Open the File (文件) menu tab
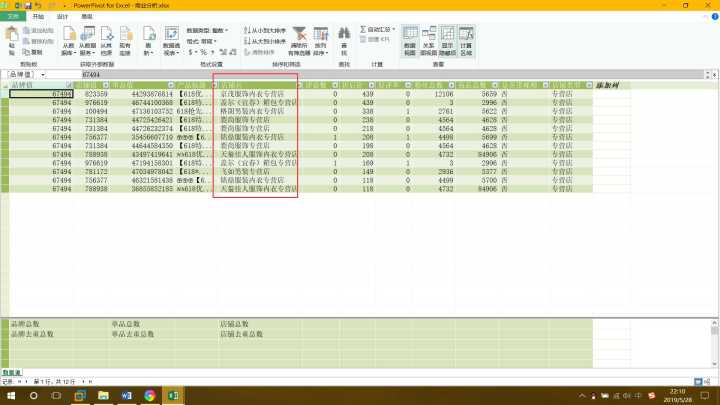The image size is (720, 405). pyautogui.click(x=12, y=17)
